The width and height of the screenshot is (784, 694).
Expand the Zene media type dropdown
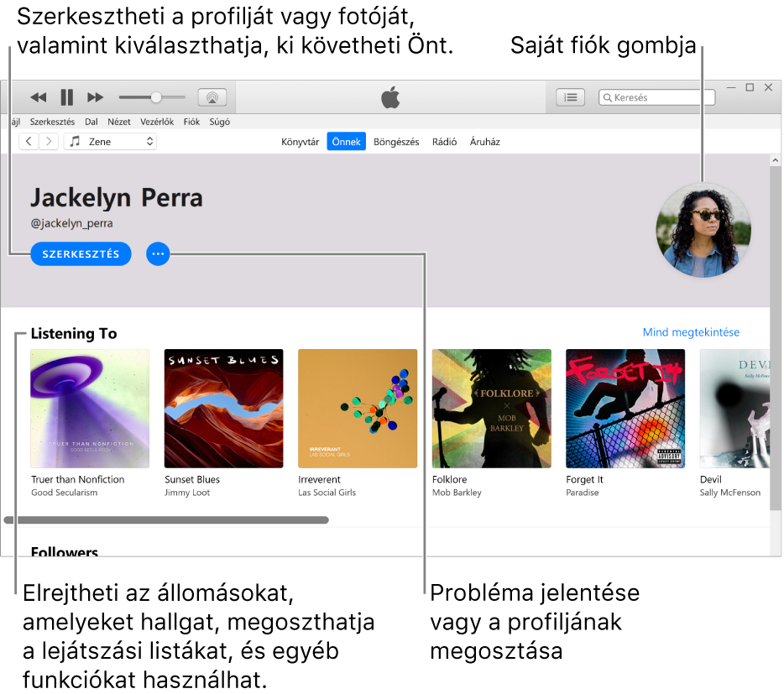(110, 142)
